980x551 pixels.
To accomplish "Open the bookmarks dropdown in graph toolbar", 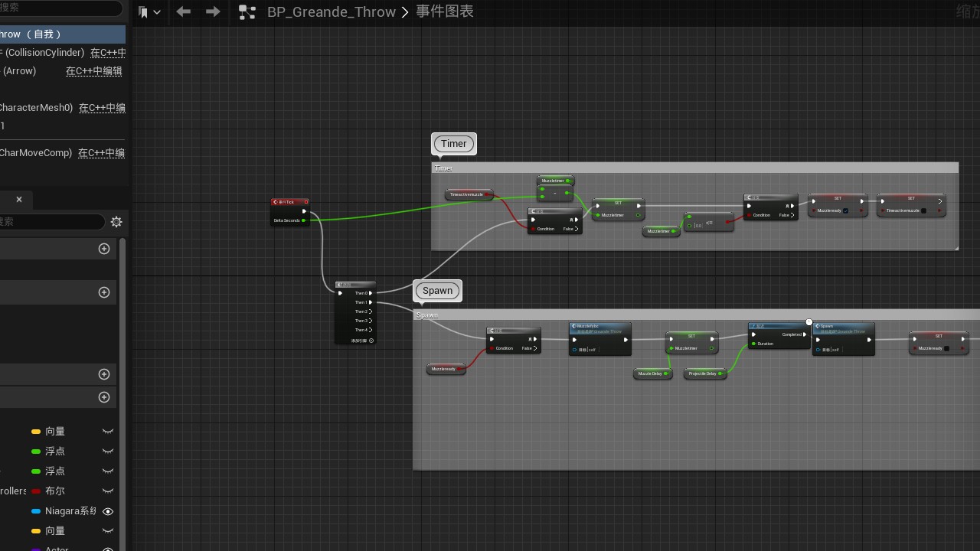I will [x=149, y=12].
